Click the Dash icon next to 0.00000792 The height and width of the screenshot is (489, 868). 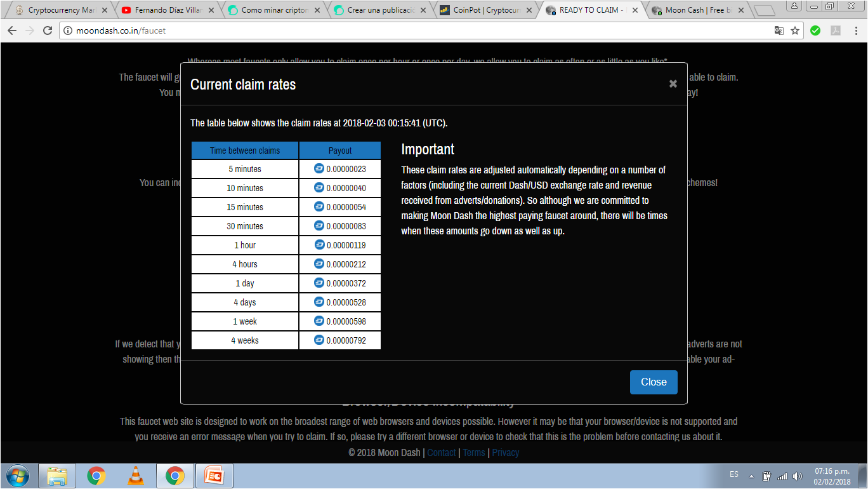[319, 340]
